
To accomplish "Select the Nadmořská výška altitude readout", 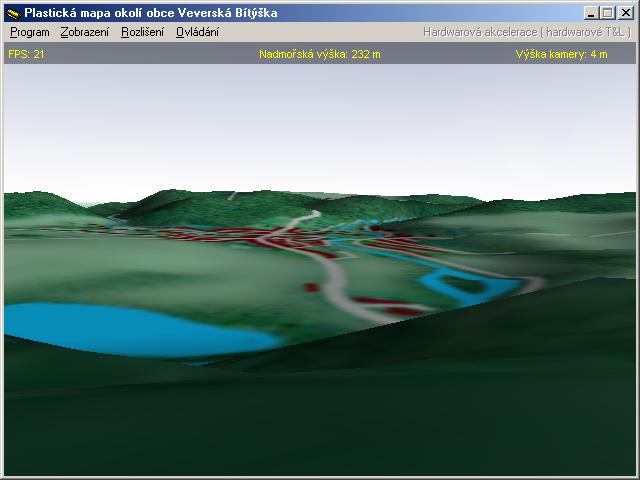I will pos(319,54).
